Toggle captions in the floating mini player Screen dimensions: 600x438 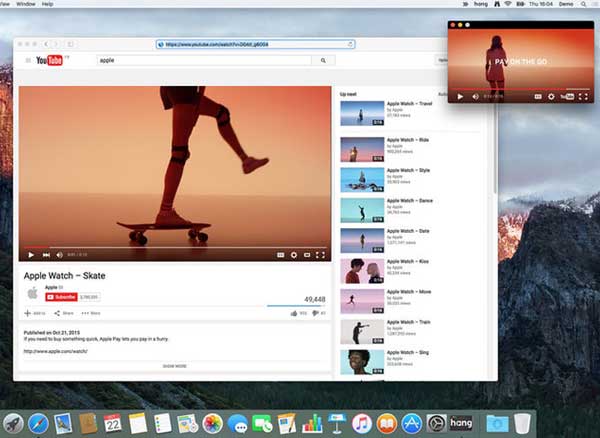tap(538, 97)
